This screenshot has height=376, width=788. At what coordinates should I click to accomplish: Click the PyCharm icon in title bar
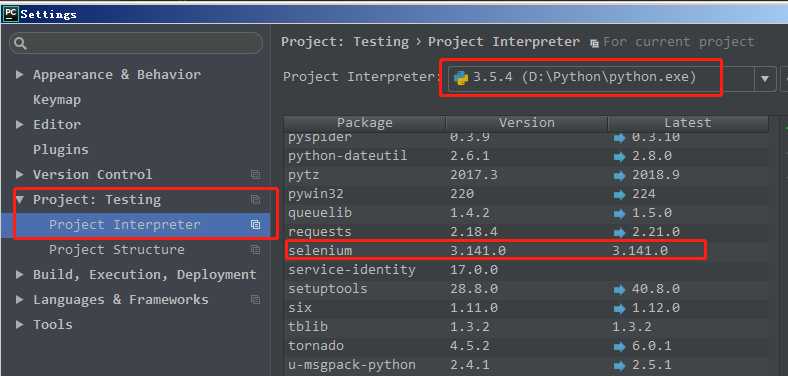(10, 14)
